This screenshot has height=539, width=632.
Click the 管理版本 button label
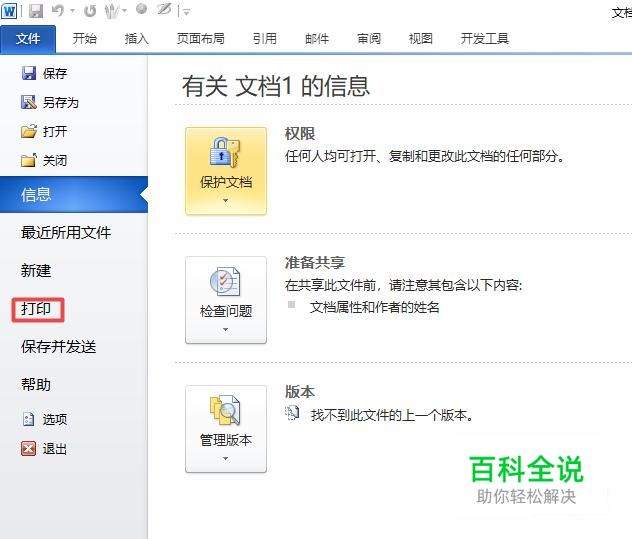pos(226,440)
